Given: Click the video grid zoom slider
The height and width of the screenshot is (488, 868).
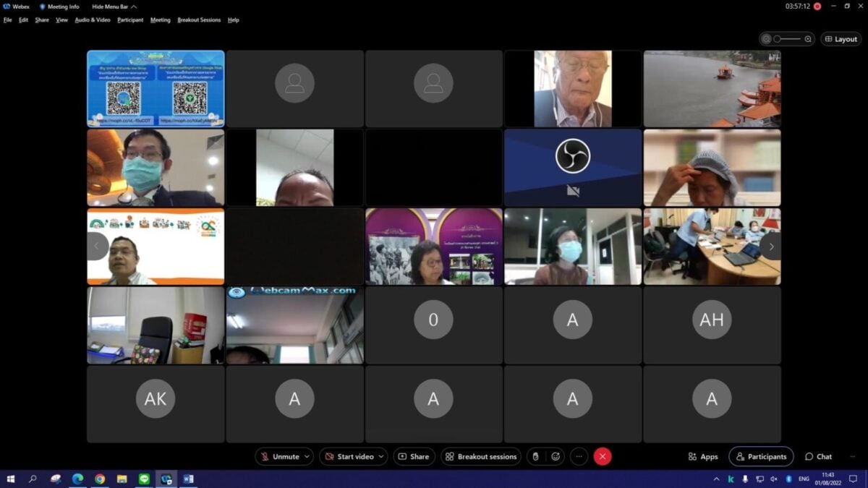Looking at the screenshot, I should tap(787, 39).
